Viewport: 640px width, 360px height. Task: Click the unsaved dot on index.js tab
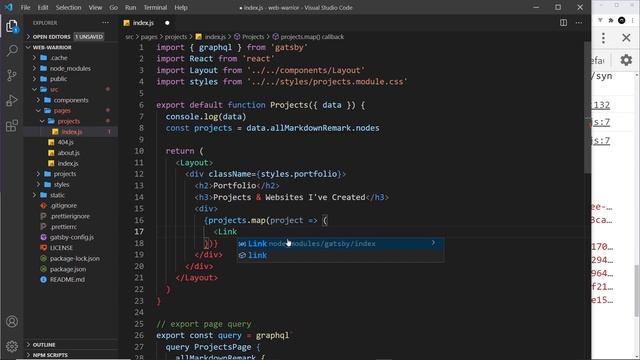[x=167, y=23]
